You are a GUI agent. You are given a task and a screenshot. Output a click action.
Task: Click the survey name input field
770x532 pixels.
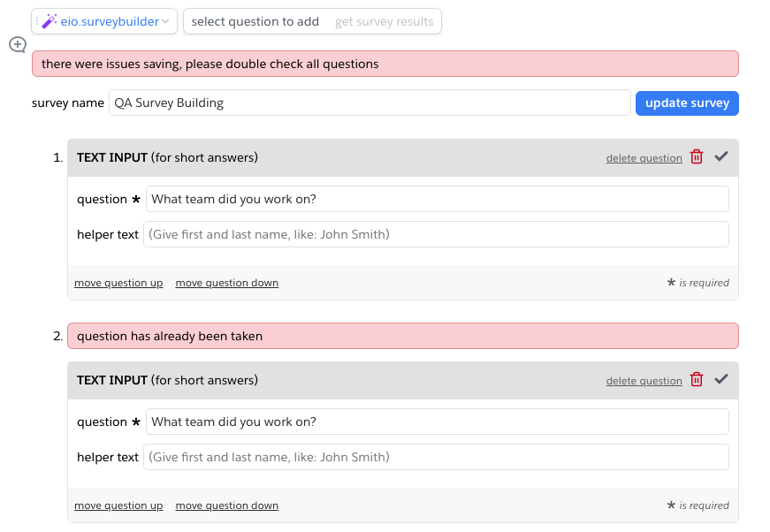[x=370, y=103]
